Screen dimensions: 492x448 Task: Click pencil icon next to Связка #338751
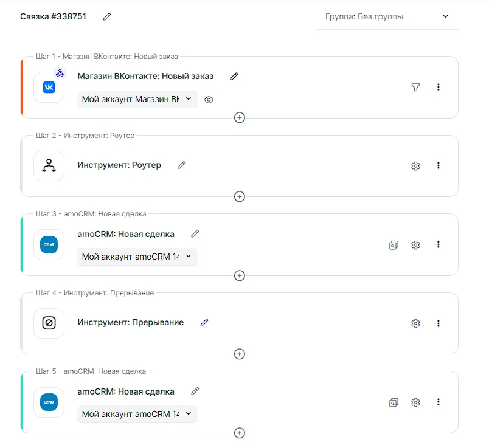click(x=107, y=16)
